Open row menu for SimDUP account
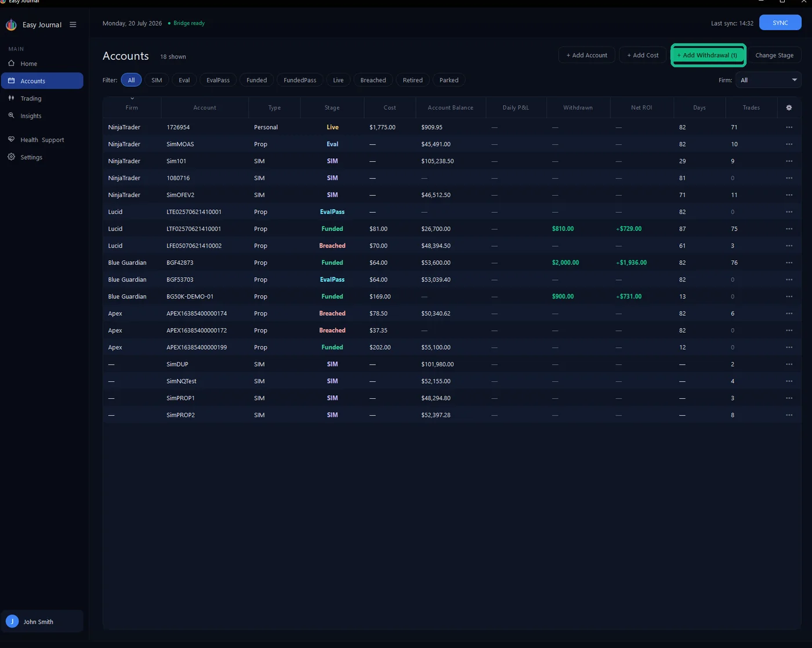Viewport: 812px width, 648px height. (x=789, y=364)
